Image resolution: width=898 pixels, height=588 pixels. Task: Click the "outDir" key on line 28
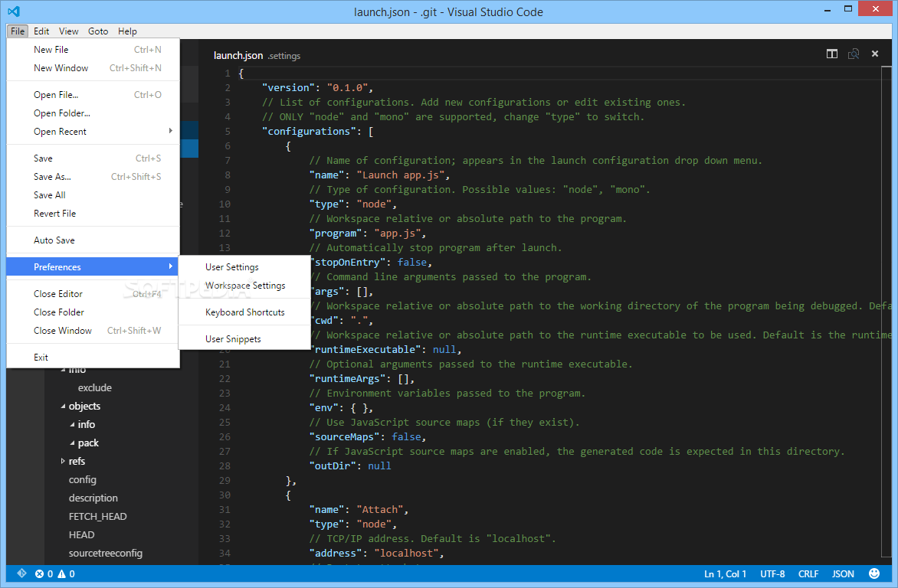(333, 466)
